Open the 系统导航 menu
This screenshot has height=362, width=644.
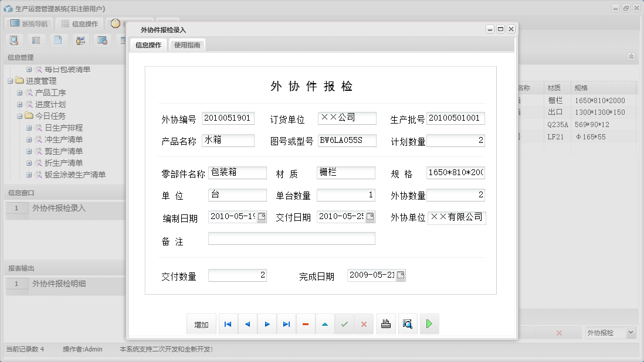[x=27, y=23]
